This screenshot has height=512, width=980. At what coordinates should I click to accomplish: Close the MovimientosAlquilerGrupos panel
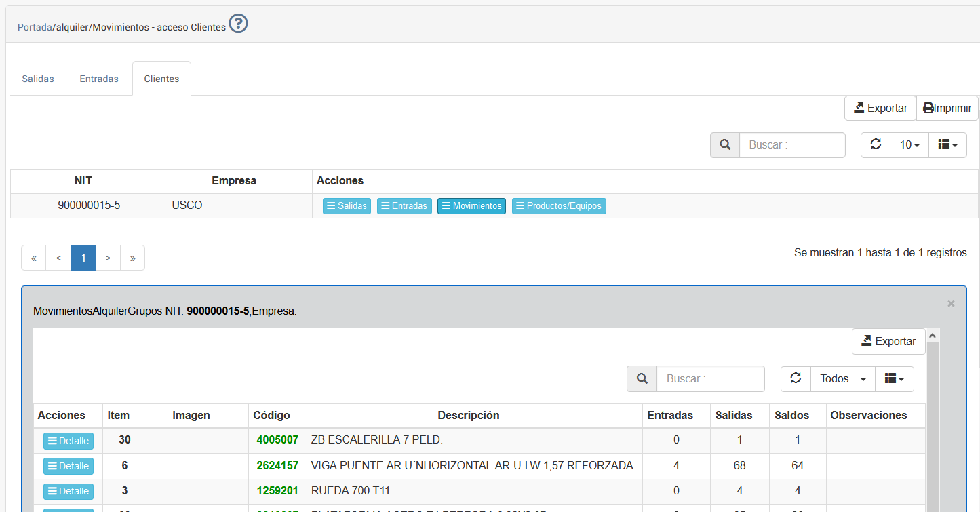point(951,304)
